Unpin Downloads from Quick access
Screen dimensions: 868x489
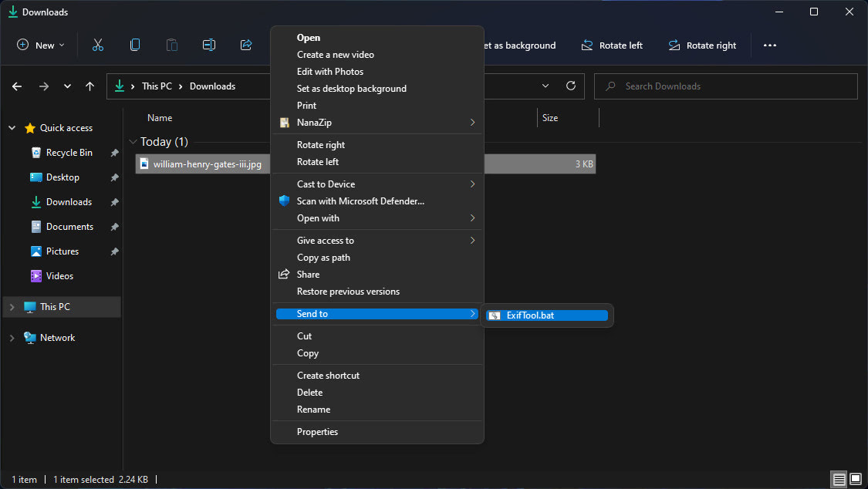tap(114, 201)
